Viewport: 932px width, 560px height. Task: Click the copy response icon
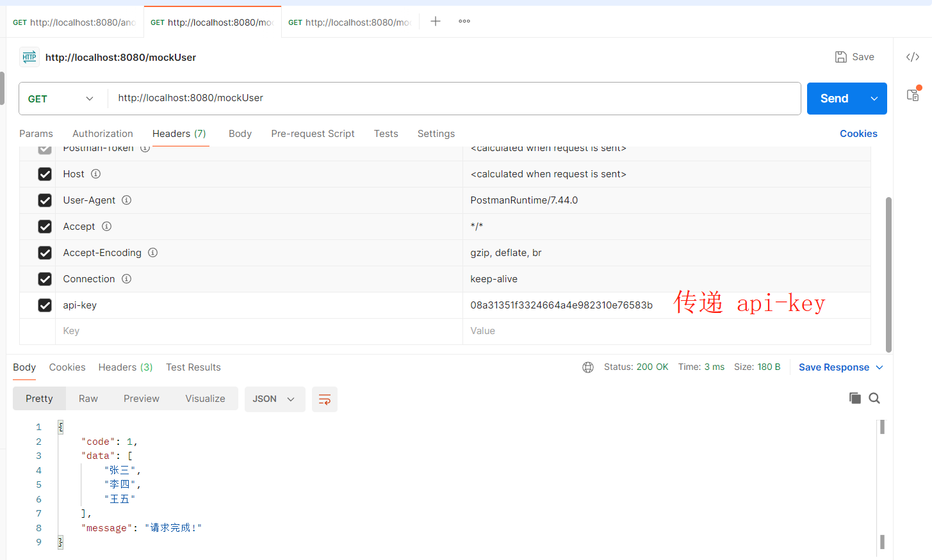click(x=854, y=398)
